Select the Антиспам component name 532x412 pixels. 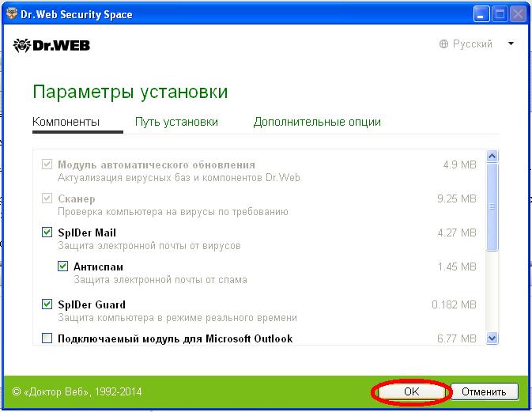[x=98, y=266]
